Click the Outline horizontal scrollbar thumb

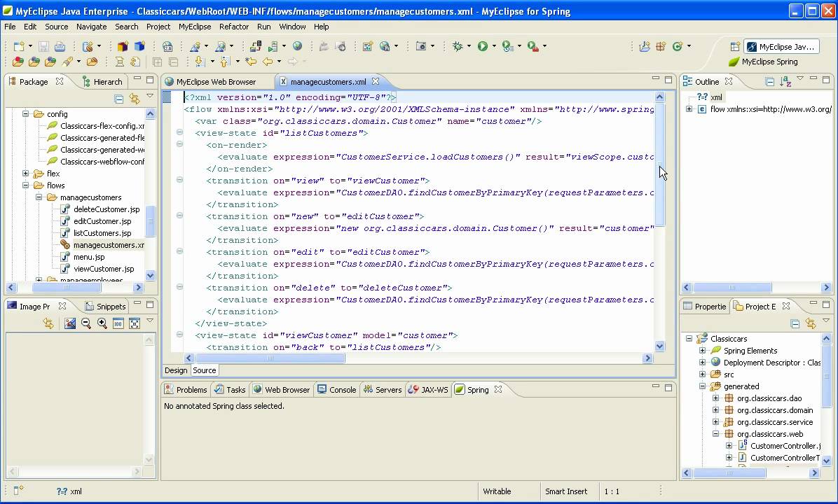click(x=732, y=287)
